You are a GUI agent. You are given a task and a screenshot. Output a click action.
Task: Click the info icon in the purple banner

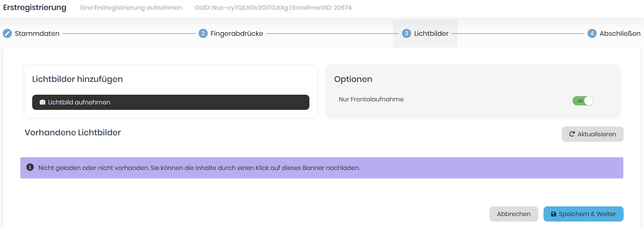[30, 167]
